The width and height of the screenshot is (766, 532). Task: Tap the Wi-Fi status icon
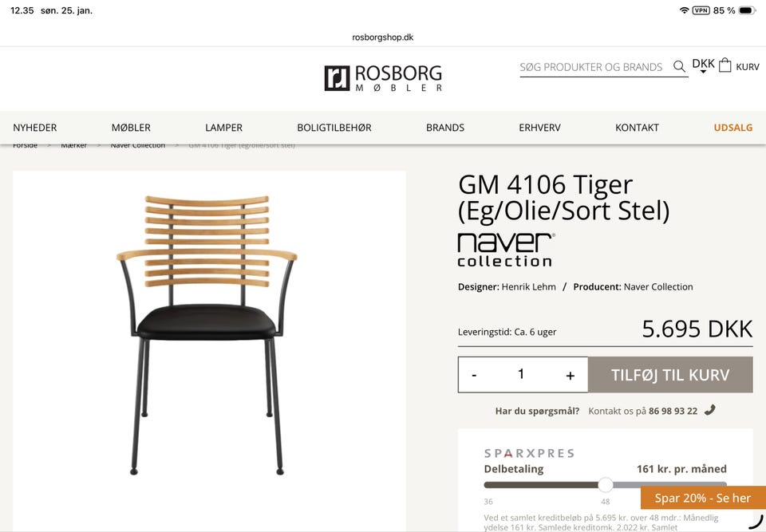(x=684, y=10)
